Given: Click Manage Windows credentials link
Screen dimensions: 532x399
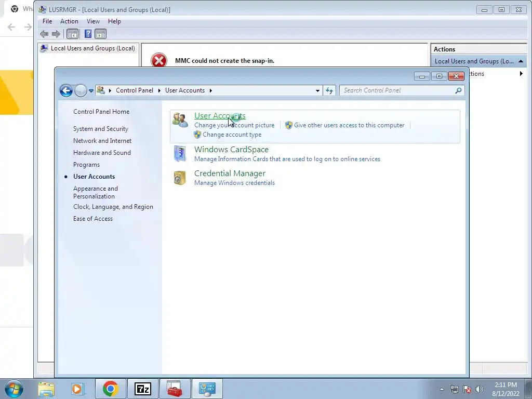Looking at the screenshot, I should click(234, 183).
